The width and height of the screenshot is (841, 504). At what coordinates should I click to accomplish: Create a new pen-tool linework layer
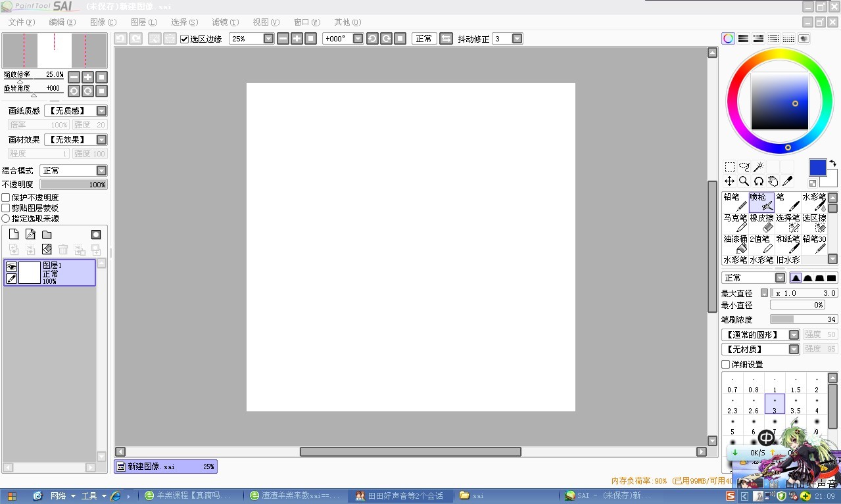click(30, 234)
